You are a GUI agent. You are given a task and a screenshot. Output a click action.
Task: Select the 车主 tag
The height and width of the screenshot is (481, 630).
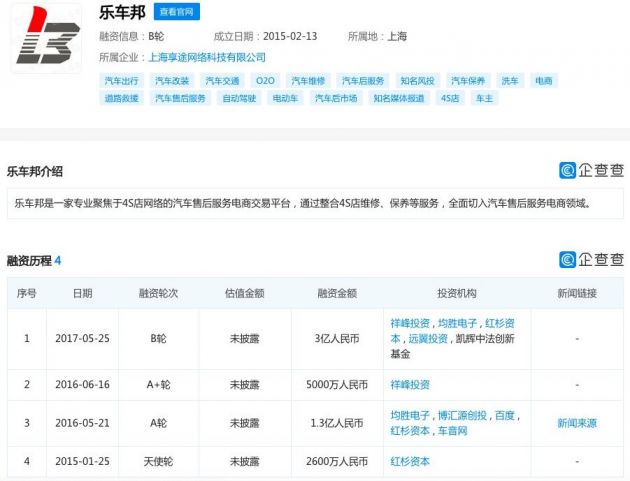point(484,98)
